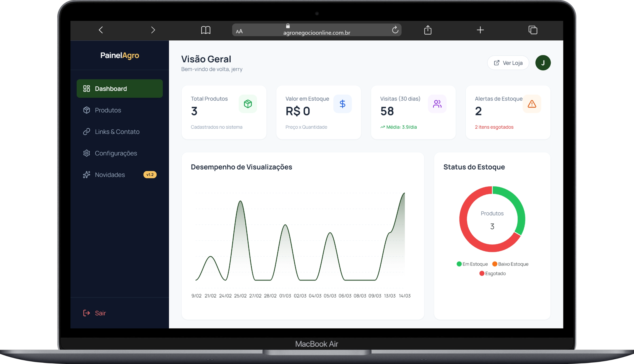Click the AA reader text-size control
The width and height of the screenshot is (634, 364).
tap(239, 32)
